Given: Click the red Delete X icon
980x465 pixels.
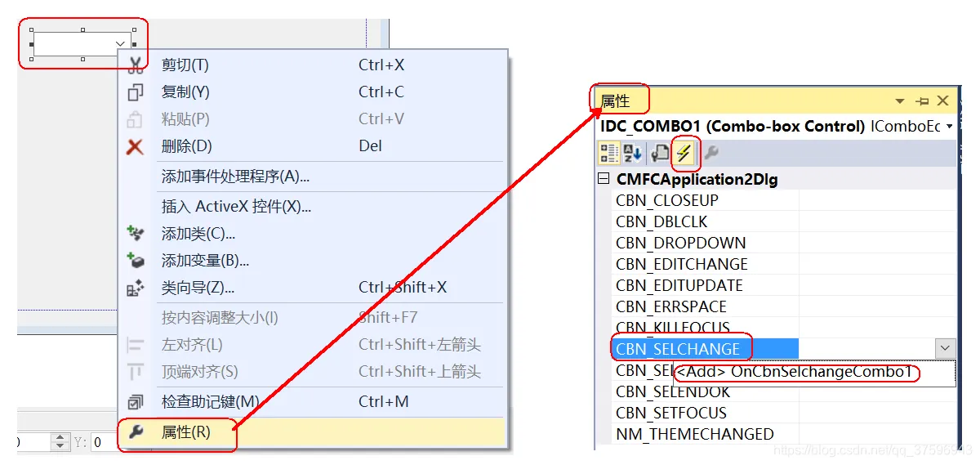Looking at the screenshot, I should (x=136, y=146).
